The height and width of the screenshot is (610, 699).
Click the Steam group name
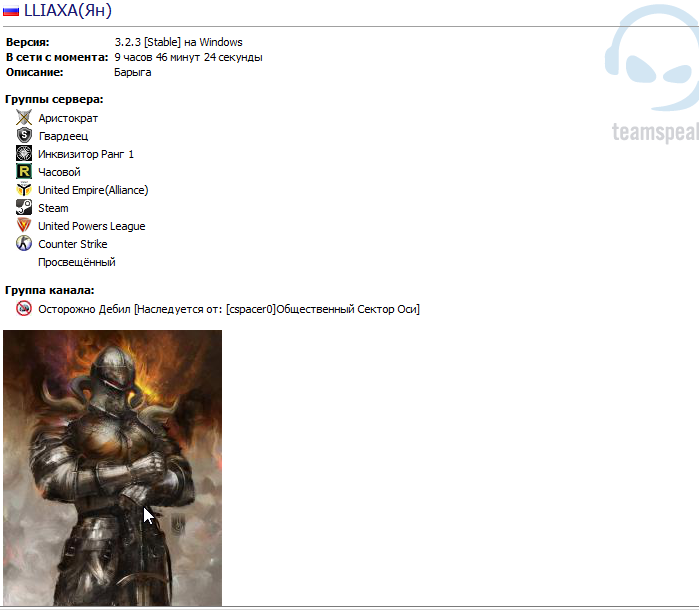coord(53,208)
